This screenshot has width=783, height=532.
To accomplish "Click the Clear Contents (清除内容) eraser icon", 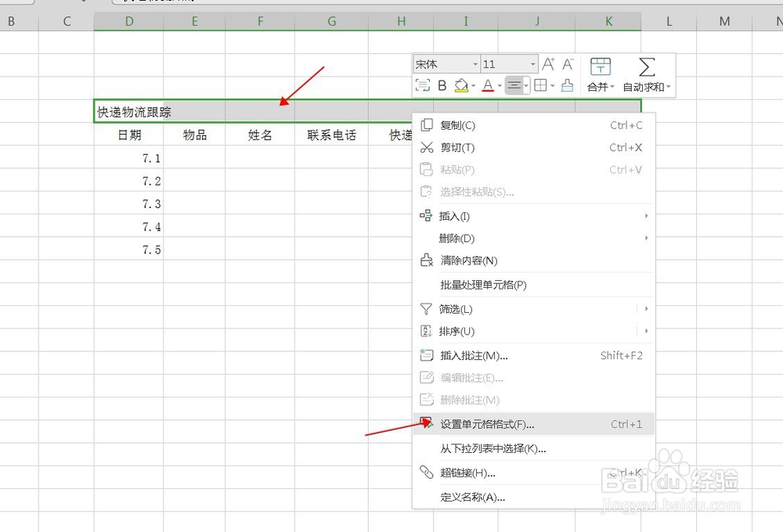I will point(428,261).
